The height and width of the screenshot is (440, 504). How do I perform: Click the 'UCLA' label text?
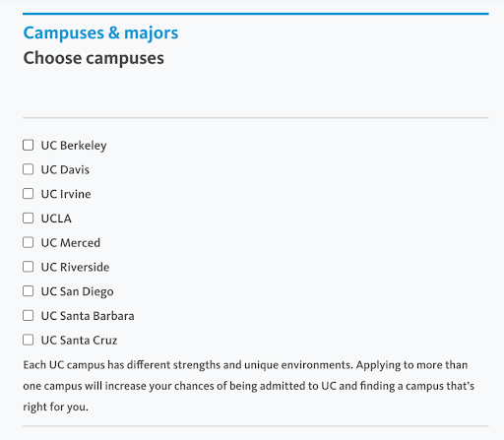tap(56, 219)
